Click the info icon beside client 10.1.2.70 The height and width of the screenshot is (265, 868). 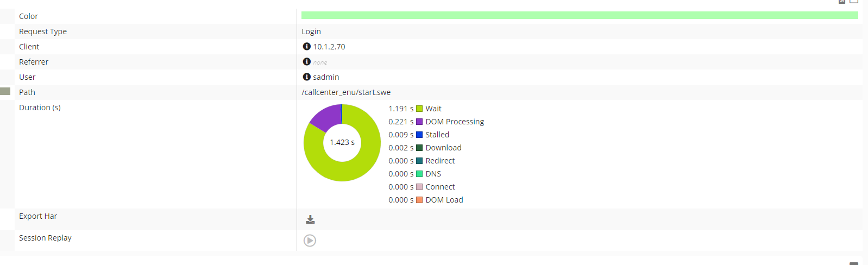[306, 47]
